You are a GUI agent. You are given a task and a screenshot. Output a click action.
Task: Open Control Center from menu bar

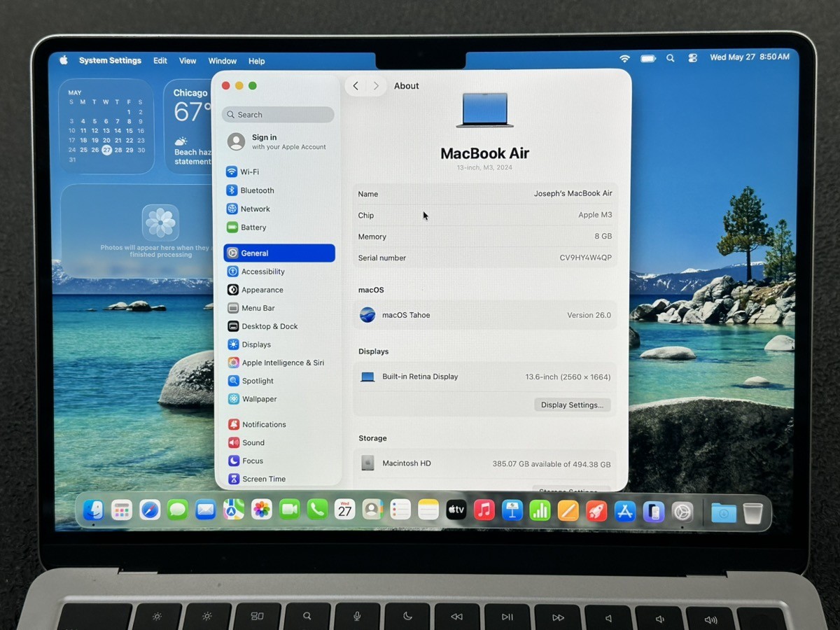tap(693, 58)
